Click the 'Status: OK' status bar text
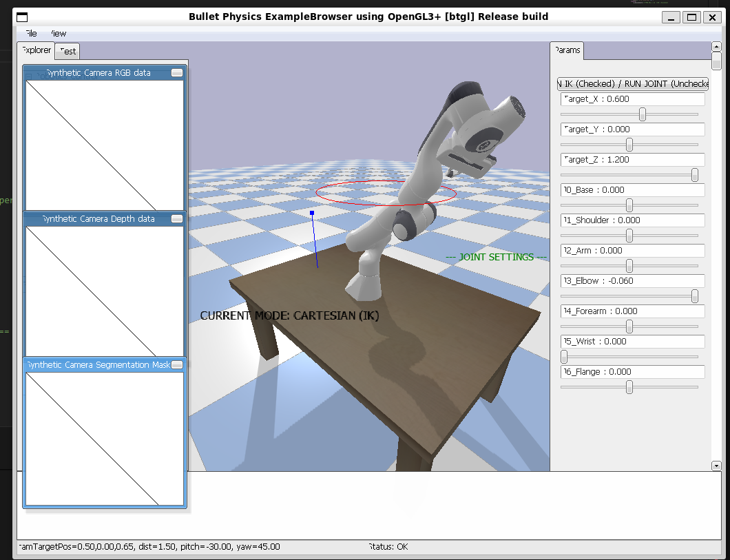730x560 pixels. click(388, 546)
